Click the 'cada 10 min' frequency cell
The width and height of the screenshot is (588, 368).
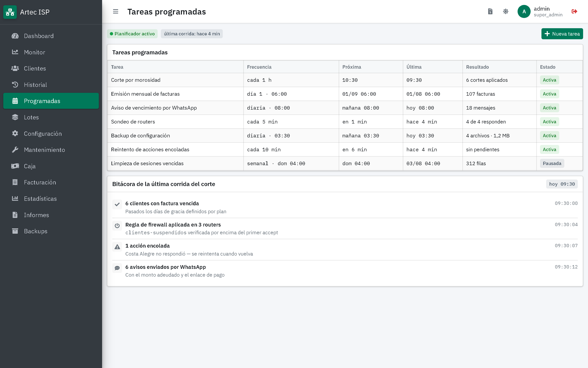click(291, 149)
